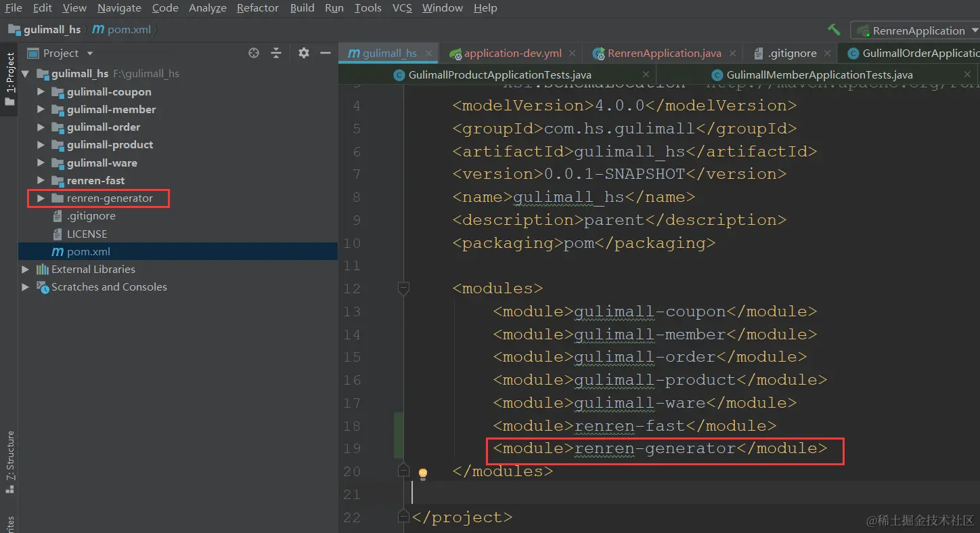Close the application-dev.yml tab

[x=573, y=54]
